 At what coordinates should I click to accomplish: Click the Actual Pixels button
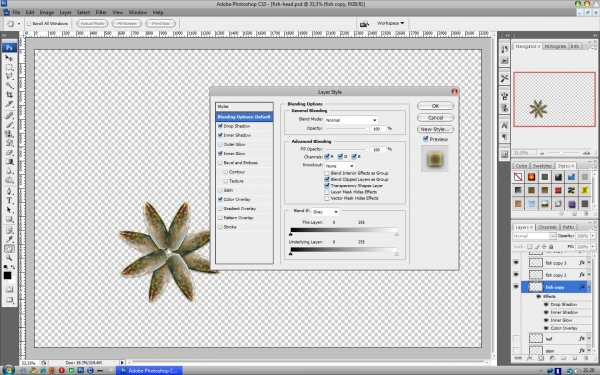click(x=92, y=23)
